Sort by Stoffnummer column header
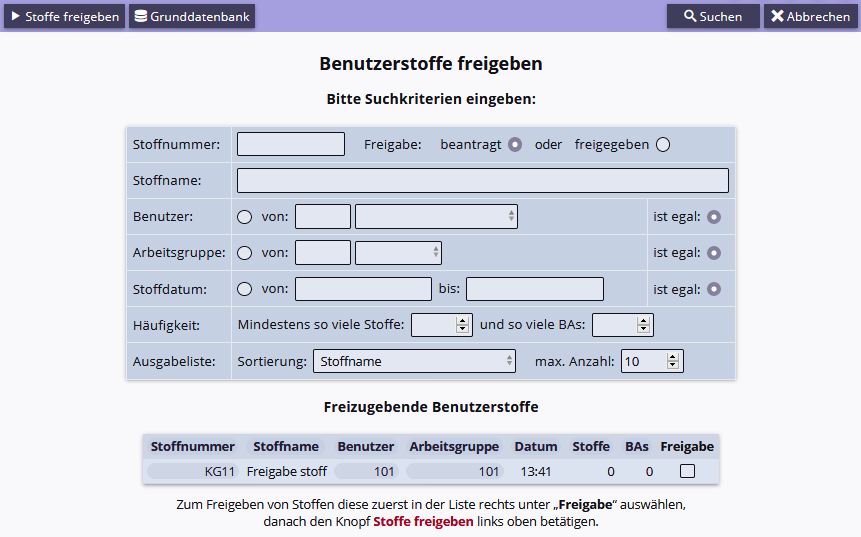The width and height of the screenshot is (861, 537). pyautogui.click(x=193, y=446)
